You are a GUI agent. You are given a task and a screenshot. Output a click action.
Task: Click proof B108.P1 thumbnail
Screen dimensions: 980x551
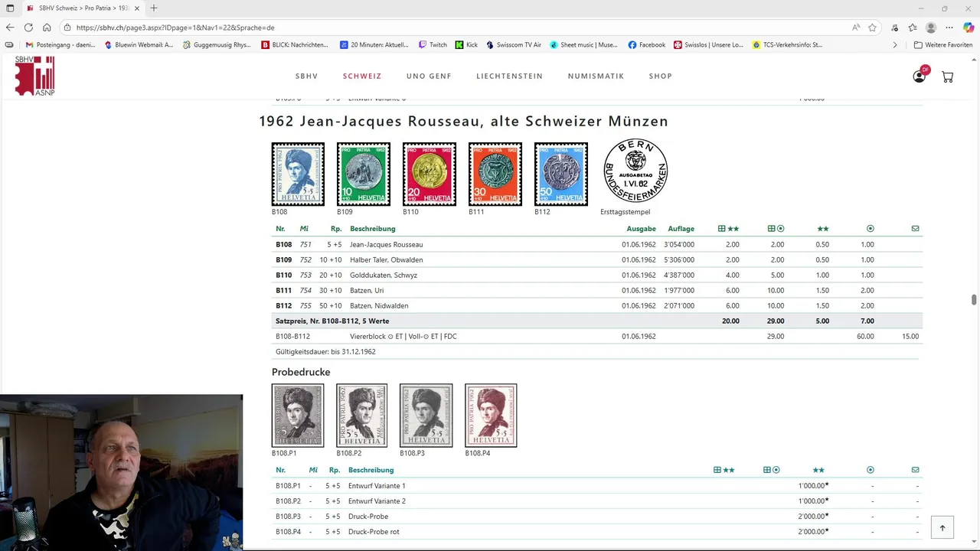pyautogui.click(x=298, y=416)
